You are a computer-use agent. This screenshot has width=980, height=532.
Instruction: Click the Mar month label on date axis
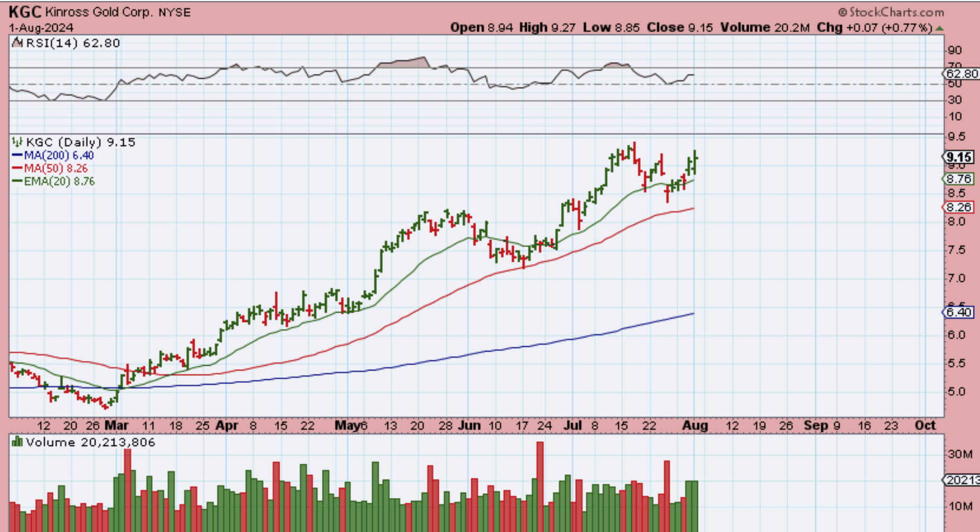click(116, 425)
